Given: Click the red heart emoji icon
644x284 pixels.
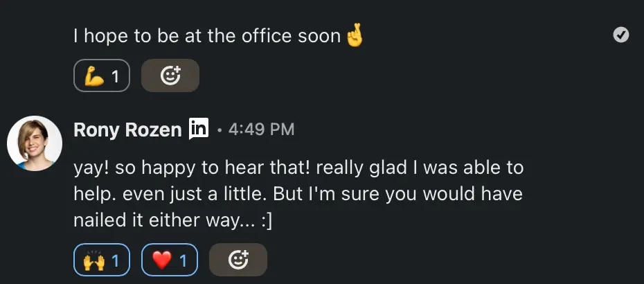Looking at the screenshot, I should click(x=161, y=260).
